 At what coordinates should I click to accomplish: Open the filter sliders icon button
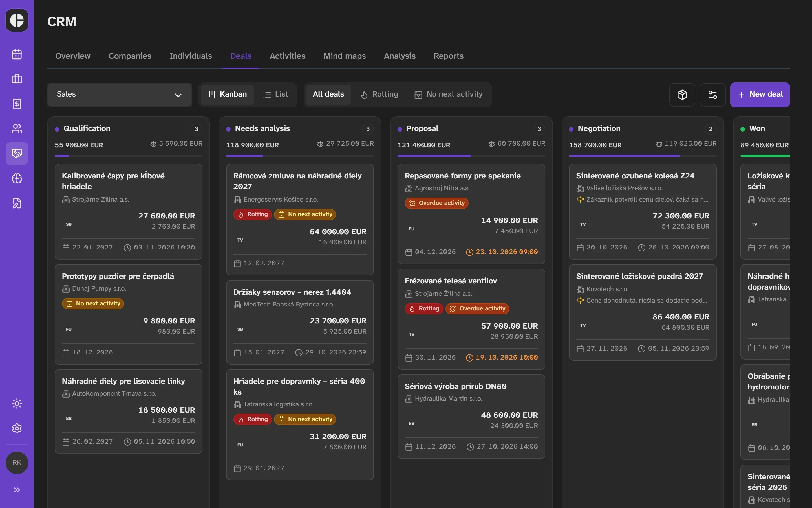(x=713, y=95)
